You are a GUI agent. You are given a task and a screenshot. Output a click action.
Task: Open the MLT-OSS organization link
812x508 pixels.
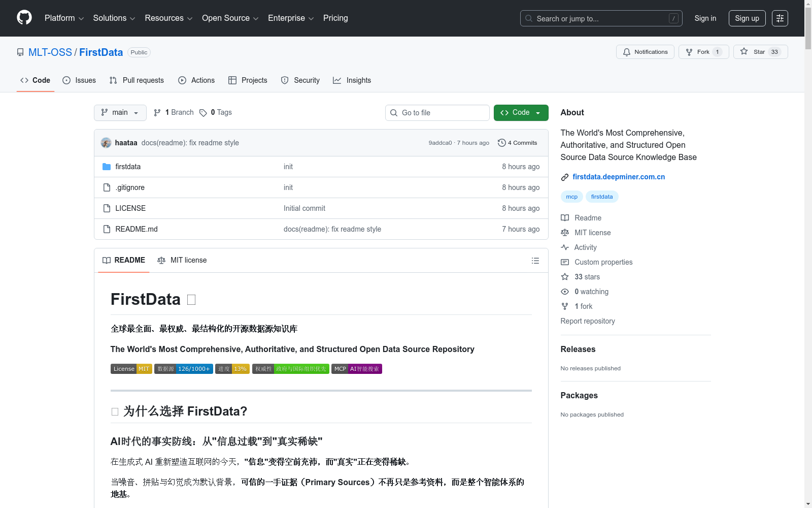(50, 52)
